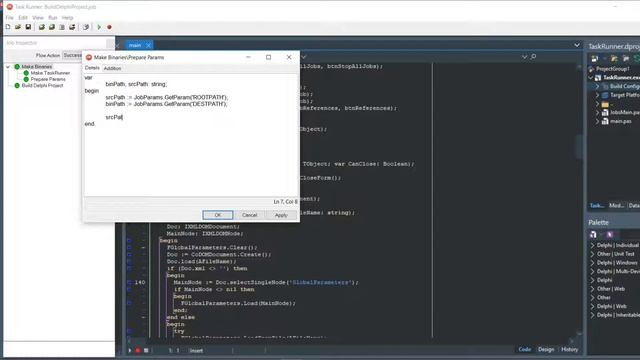This screenshot has height=360, width=640.
Task: Click the Target Platforms node icon
Action: coord(605,95)
